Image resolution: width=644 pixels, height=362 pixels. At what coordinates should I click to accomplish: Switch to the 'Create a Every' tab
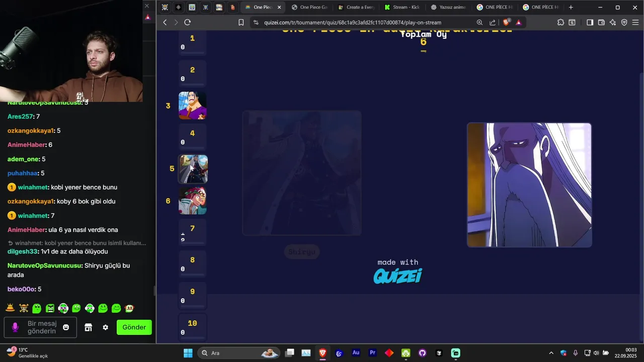[357, 8]
